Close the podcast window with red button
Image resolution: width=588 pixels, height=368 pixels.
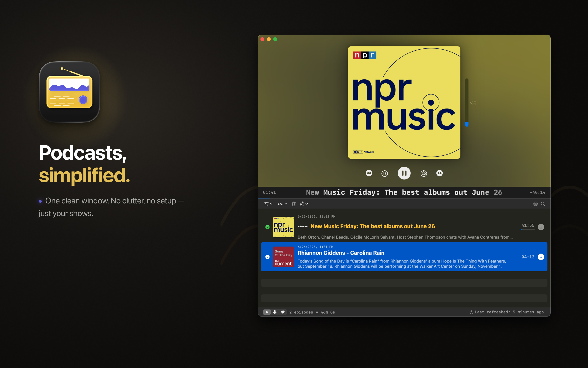262,39
